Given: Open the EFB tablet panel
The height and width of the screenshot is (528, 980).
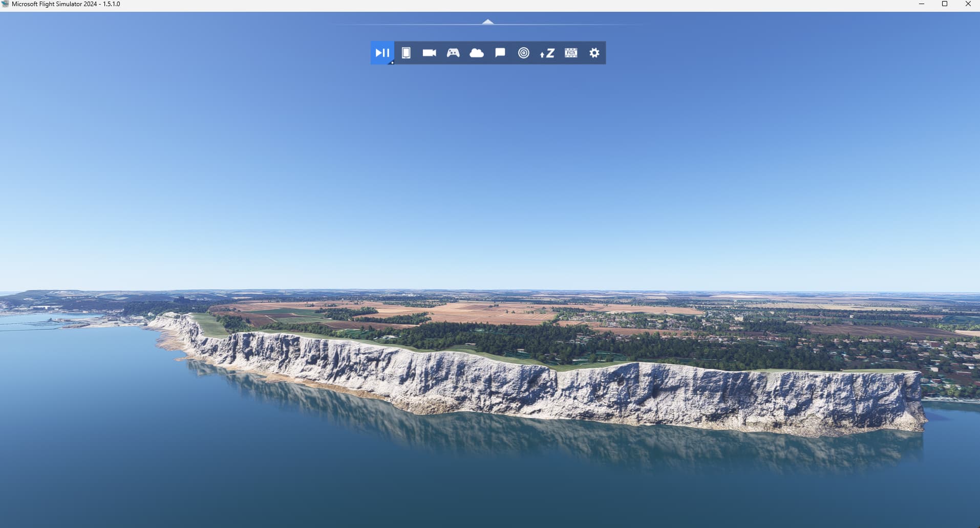Looking at the screenshot, I should [406, 53].
